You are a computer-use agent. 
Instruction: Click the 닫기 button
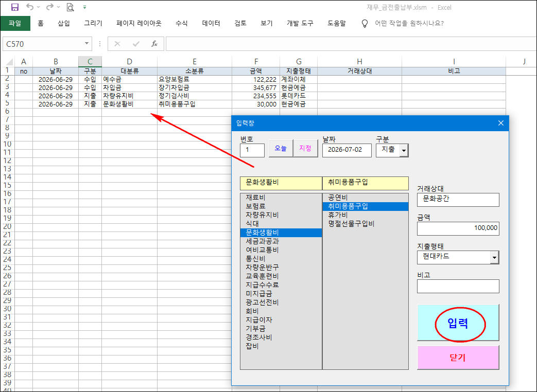coord(458,358)
